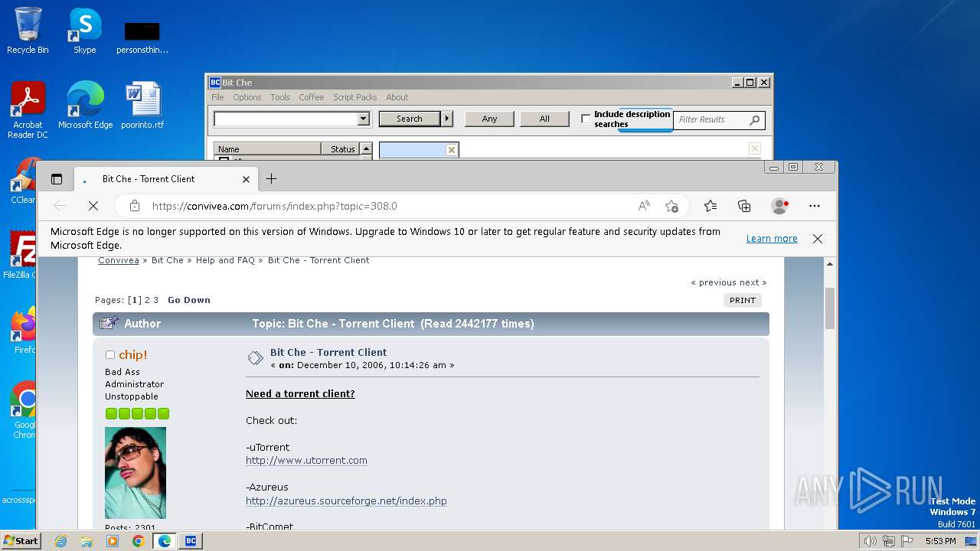Image resolution: width=980 pixels, height=551 pixels.
Task: View site information lock icon
Action: pyautogui.click(x=135, y=206)
